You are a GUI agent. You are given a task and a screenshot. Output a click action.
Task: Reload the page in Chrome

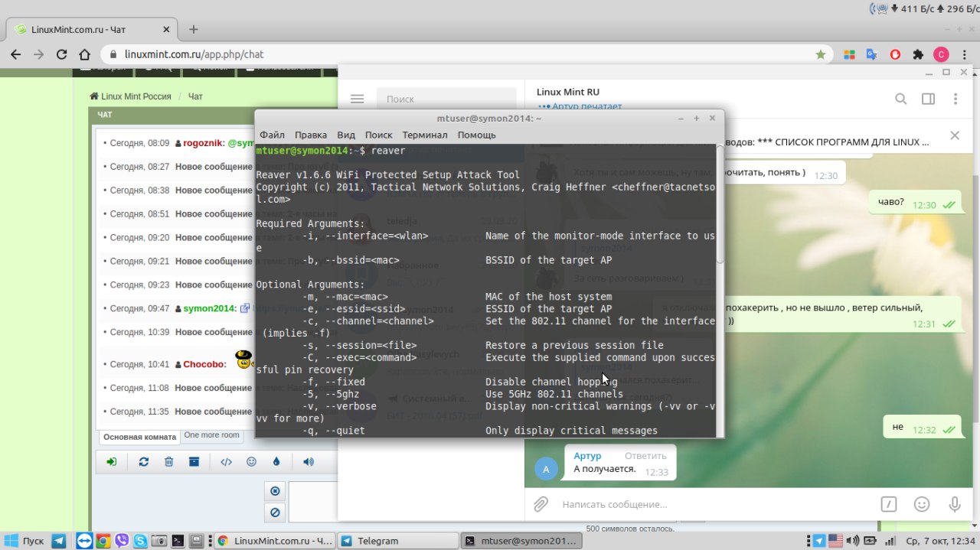[62, 55]
